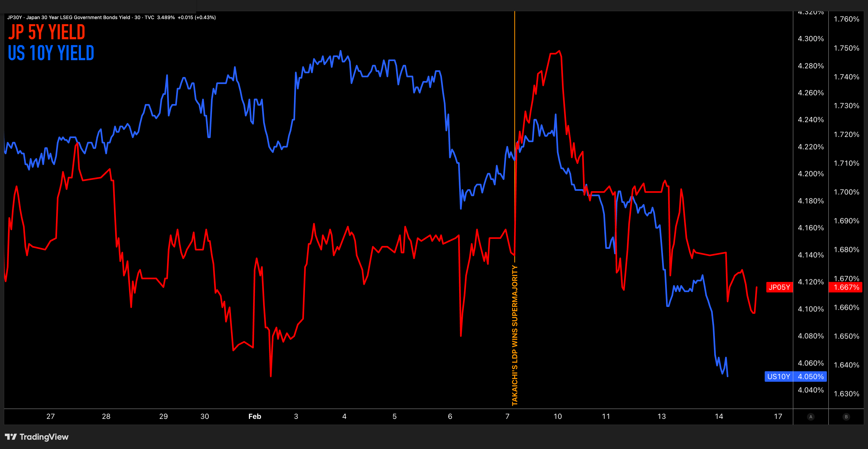The height and width of the screenshot is (449, 868).
Task: Click the 4.260% axis value
Action: tap(811, 93)
